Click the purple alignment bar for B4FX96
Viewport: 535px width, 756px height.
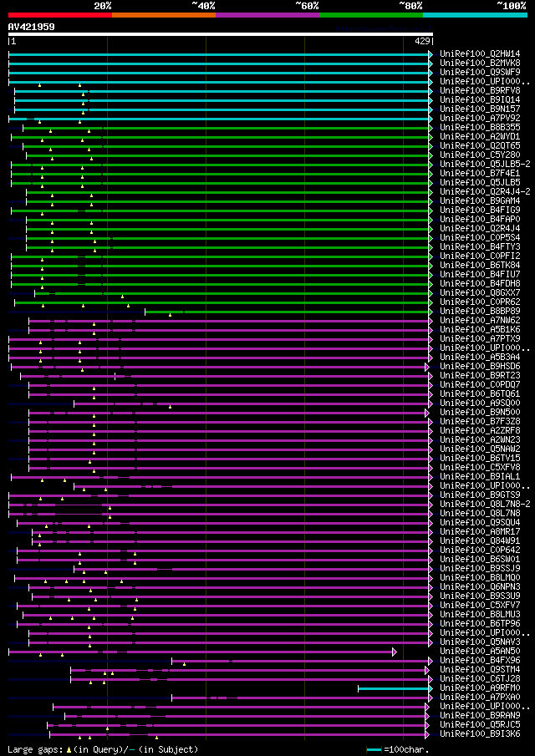[x=301, y=661]
